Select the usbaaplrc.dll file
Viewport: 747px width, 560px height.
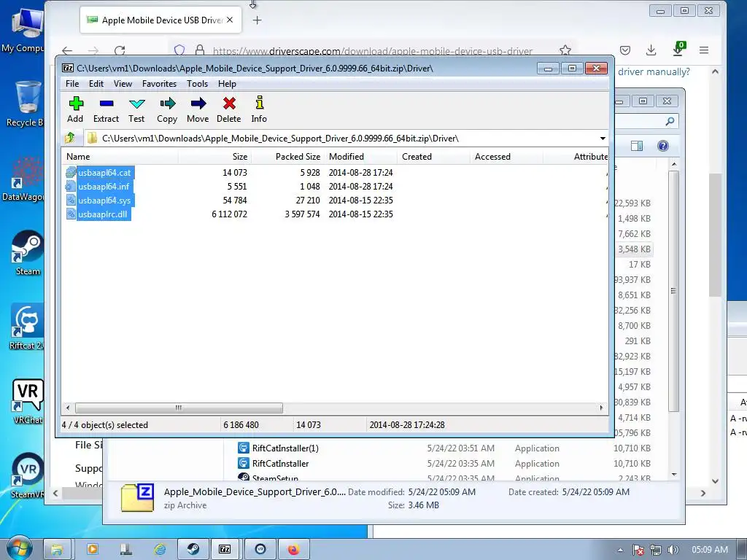click(x=102, y=214)
